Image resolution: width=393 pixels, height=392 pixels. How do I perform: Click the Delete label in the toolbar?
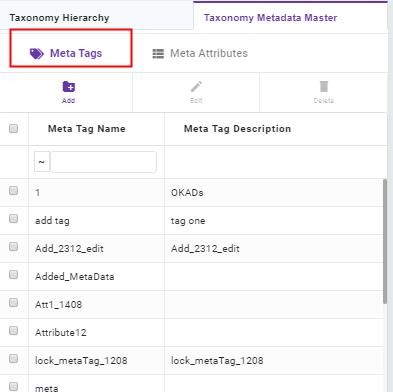pyautogui.click(x=324, y=100)
